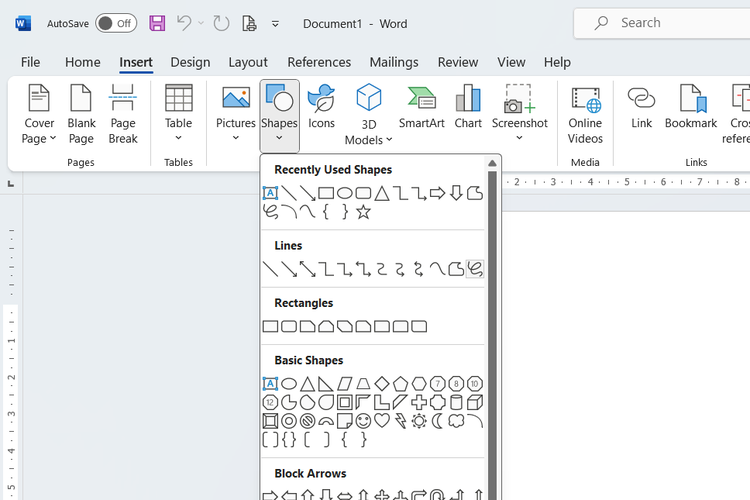Insert the Cloud shape from Basic Shapes
This screenshot has height=500, width=750.
point(457,421)
